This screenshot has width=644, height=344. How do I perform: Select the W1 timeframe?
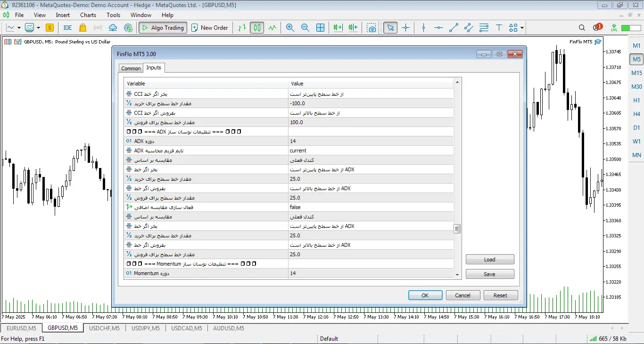click(x=636, y=142)
